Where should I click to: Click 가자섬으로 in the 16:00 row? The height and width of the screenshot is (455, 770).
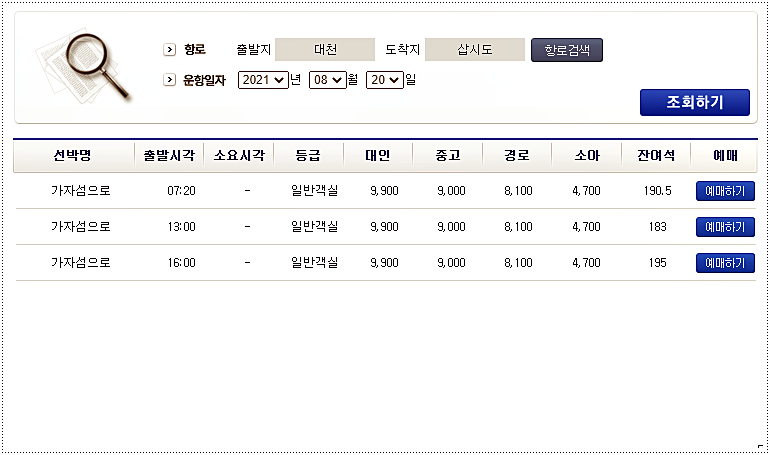click(x=81, y=263)
